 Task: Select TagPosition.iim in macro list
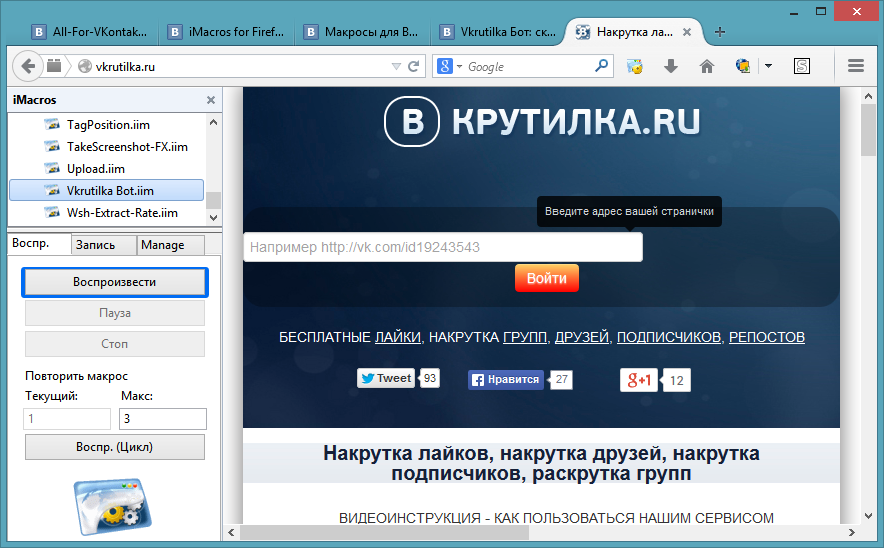107,125
